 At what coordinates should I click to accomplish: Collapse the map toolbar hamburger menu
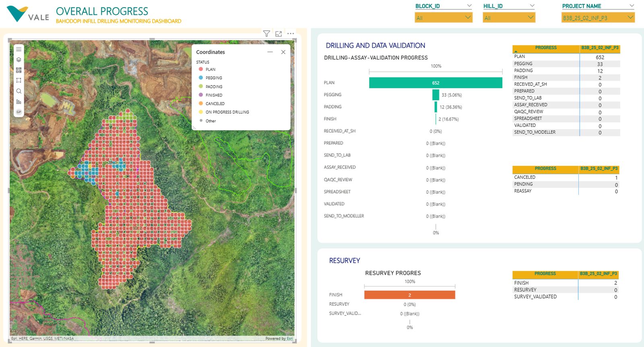coord(19,49)
